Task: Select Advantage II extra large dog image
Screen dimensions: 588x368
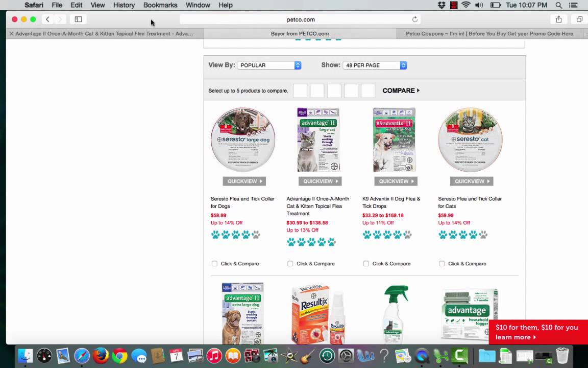Action: (x=243, y=314)
